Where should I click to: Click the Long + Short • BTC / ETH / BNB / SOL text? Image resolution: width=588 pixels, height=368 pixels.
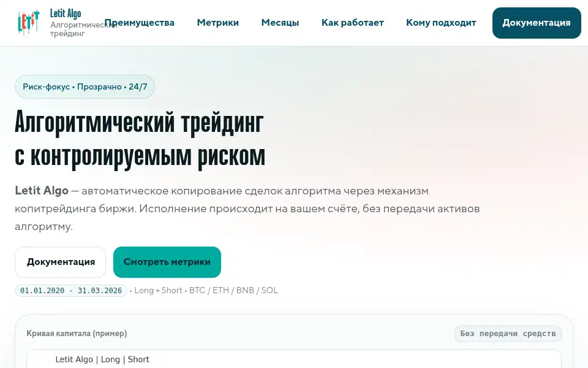(x=206, y=290)
